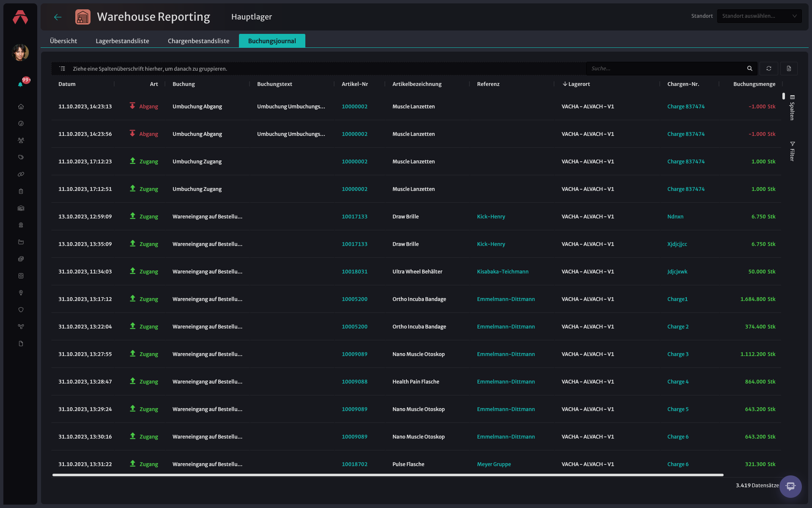The image size is (812, 508).
Task: Expand the Filter side panel
Action: click(x=792, y=151)
